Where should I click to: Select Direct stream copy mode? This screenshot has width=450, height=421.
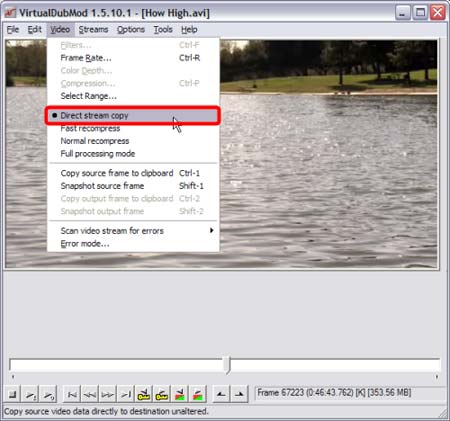coord(133,115)
